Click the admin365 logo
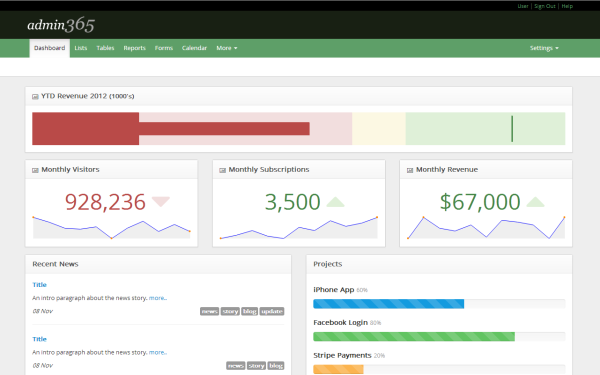Screen dimensions: 600x375 pyautogui.click(x=61, y=25)
